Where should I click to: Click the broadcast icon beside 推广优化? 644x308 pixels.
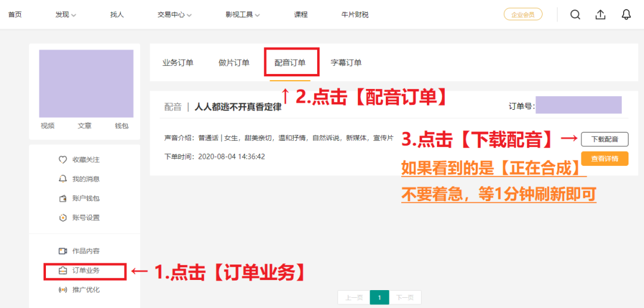63,289
